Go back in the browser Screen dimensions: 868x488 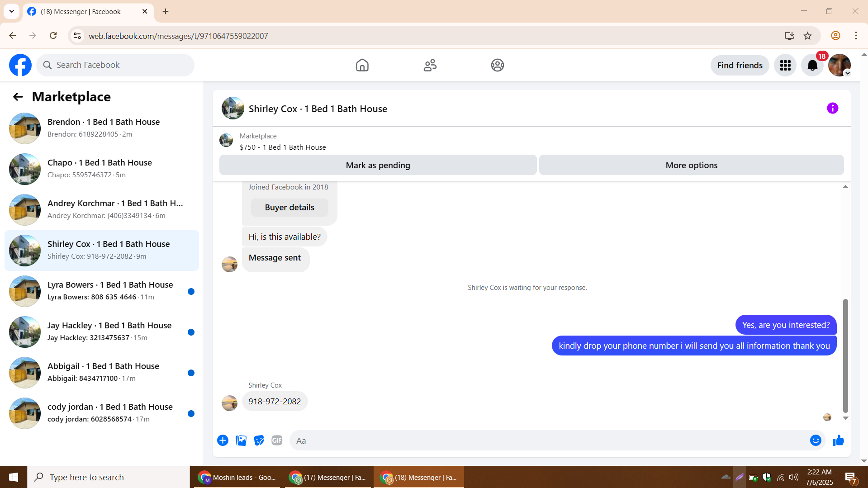click(x=13, y=36)
